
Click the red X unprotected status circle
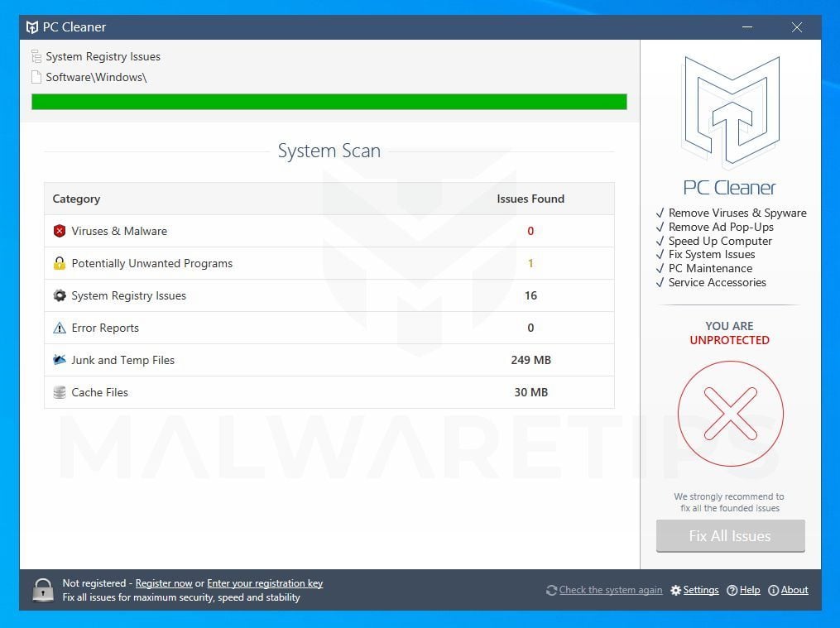[730, 414]
